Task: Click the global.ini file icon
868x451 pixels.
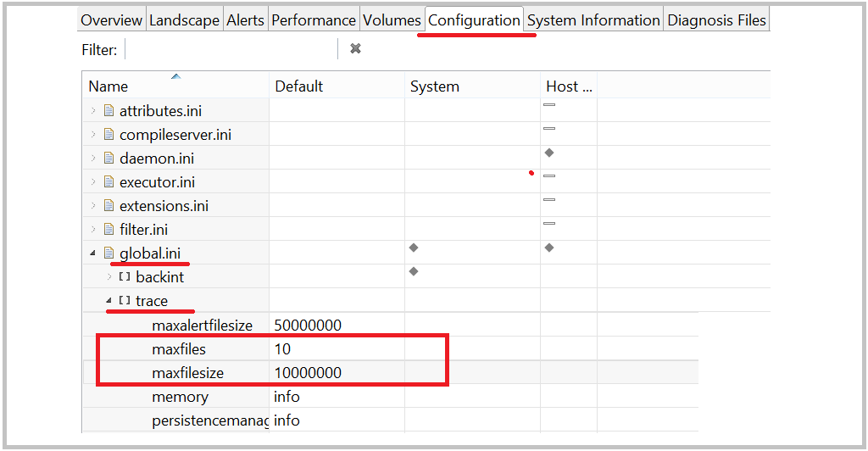Action: pos(109,253)
